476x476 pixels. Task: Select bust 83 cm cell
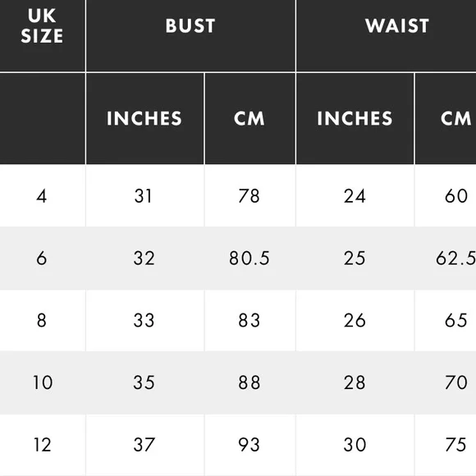point(249,321)
